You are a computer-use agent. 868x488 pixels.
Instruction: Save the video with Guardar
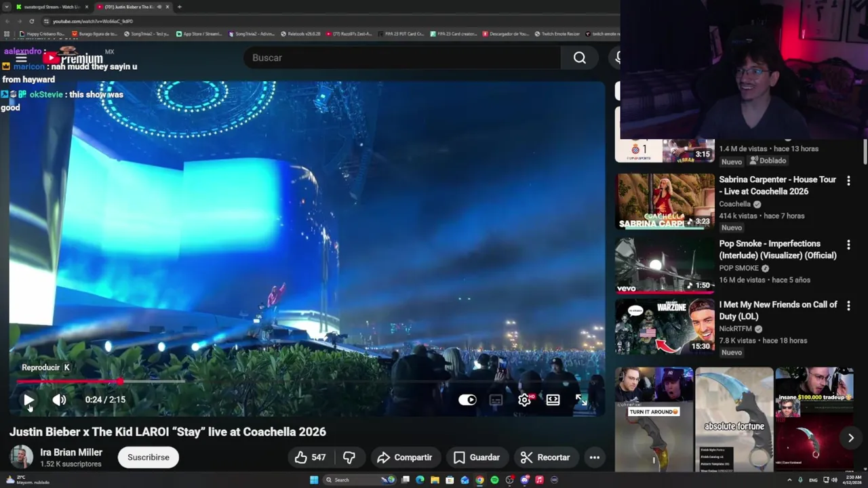tap(477, 457)
